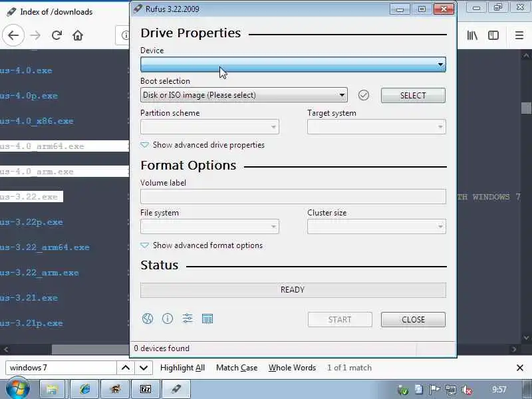Open Boot selection dropdown
The height and width of the screenshot is (399, 532).
244,95
